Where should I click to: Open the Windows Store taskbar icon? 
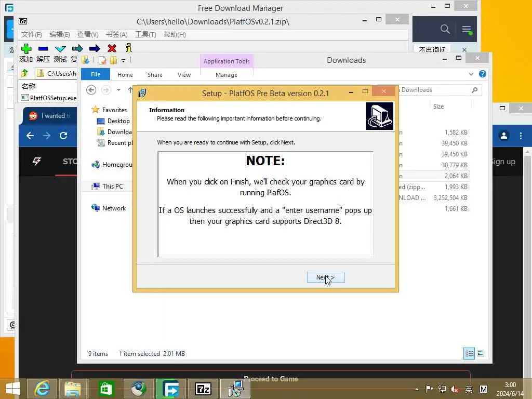coord(106,389)
